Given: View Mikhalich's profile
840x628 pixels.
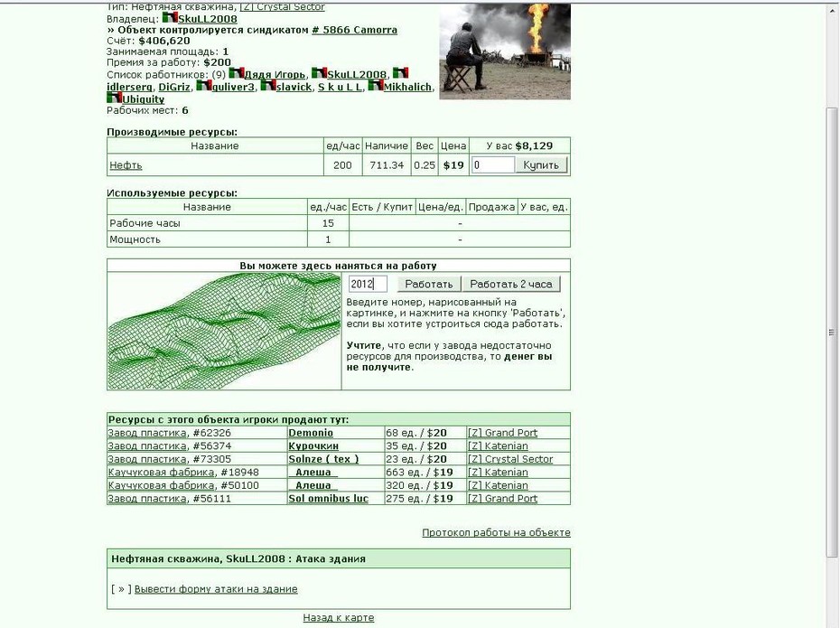Looking at the screenshot, I should click(407, 87).
